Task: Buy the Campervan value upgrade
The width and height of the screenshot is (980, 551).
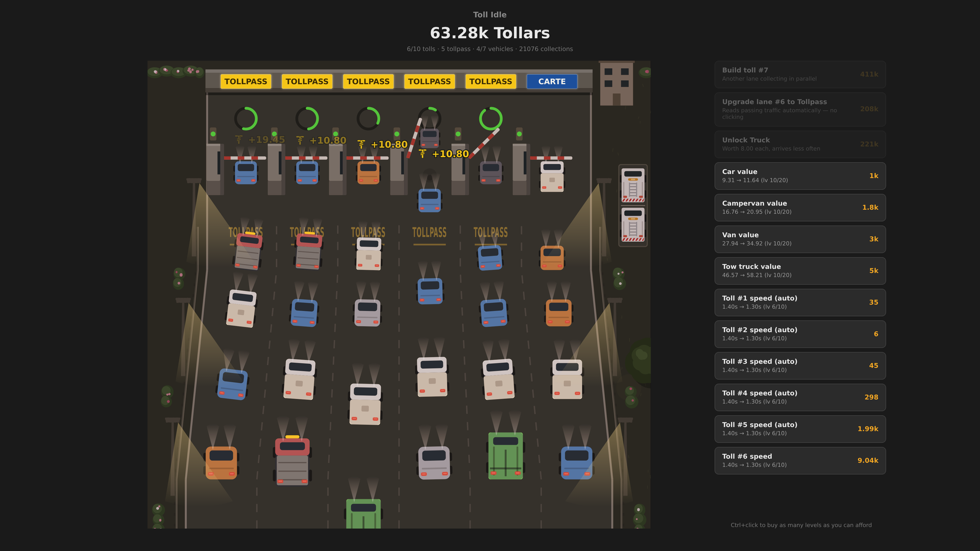Action: [800, 208]
